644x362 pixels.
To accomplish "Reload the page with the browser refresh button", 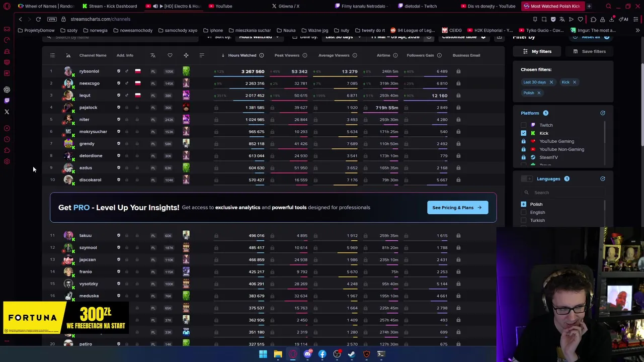I will [x=38, y=19].
